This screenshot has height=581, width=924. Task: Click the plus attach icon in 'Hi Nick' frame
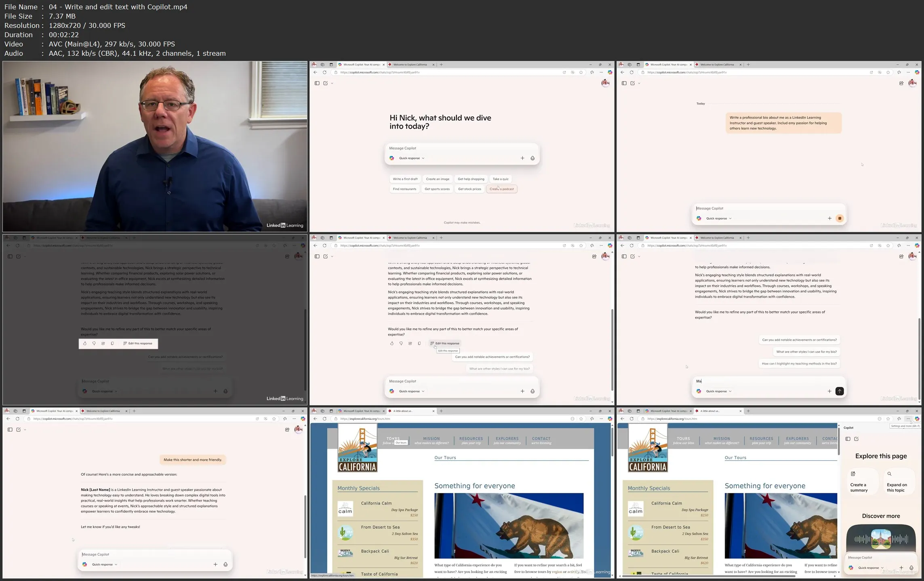point(522,158)
